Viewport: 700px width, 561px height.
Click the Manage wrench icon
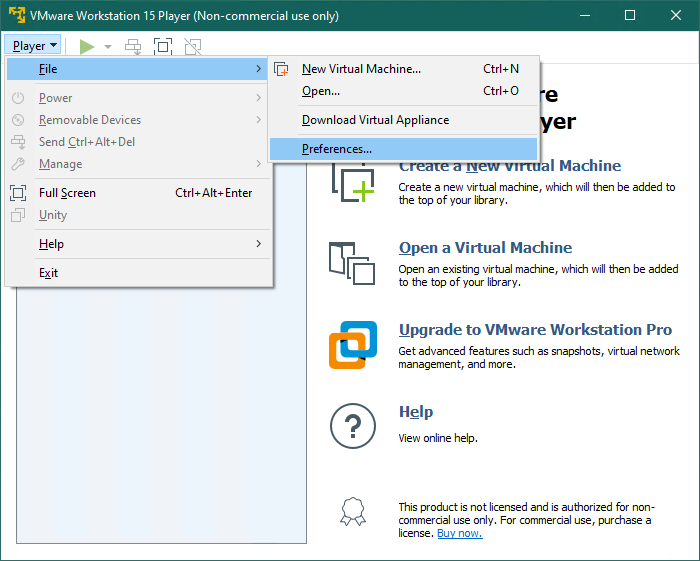pos(18,164)
